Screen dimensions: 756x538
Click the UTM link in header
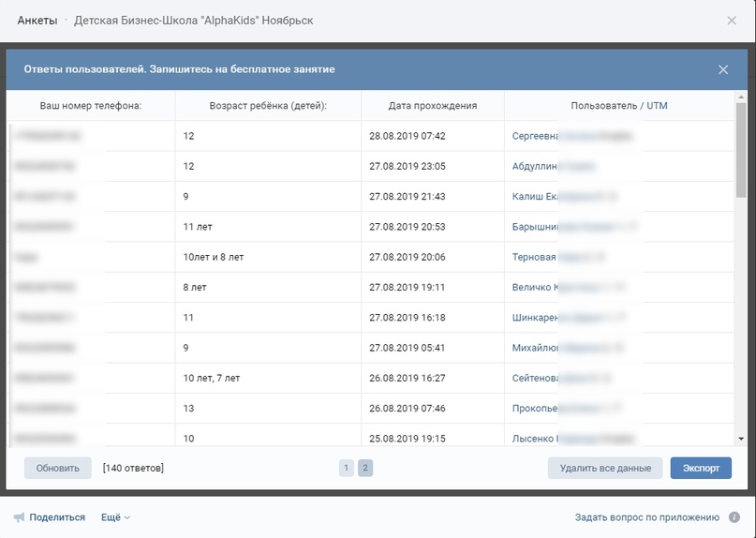[x=657, y=106]
